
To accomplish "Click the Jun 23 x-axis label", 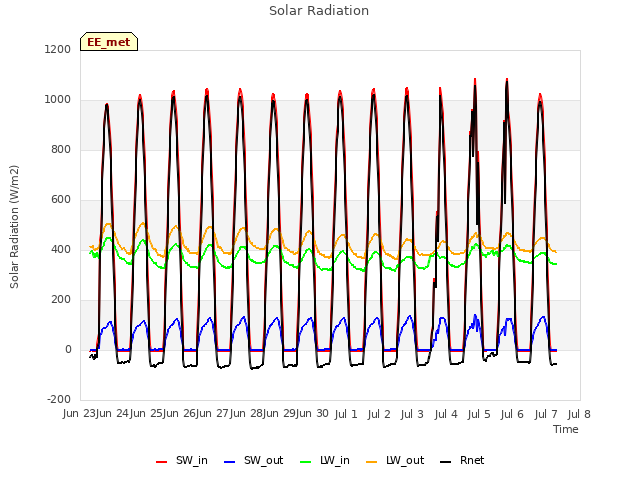I will click(80, 414).
